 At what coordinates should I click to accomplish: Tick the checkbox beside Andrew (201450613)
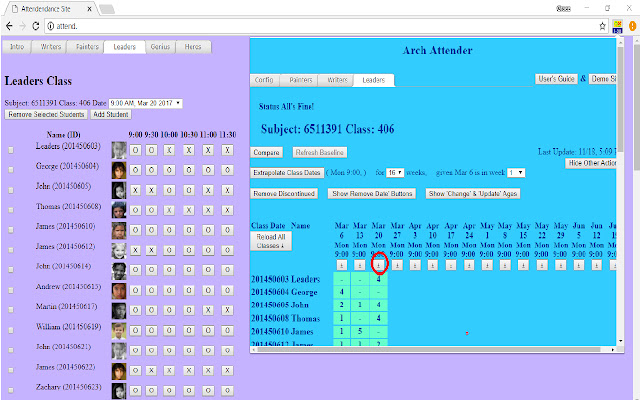tap(12, 290)
